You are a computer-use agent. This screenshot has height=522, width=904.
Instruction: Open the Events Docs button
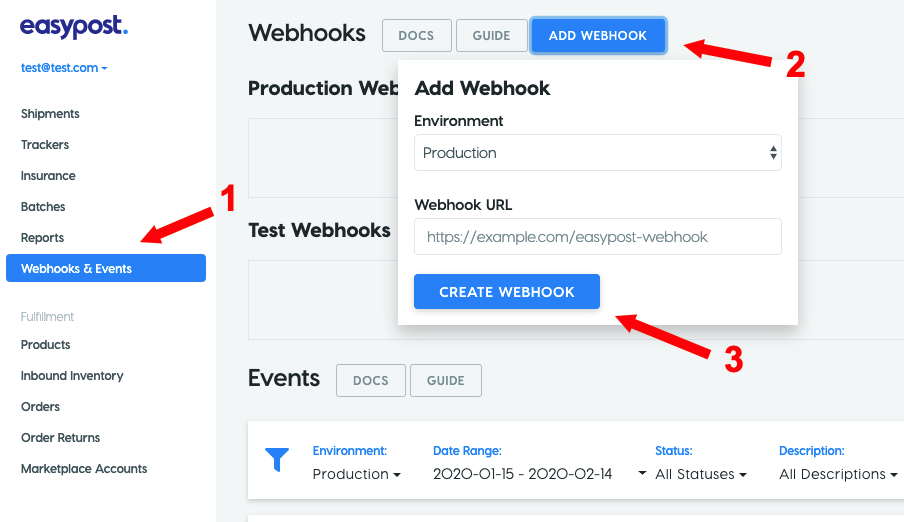click(x=371, y=381)
